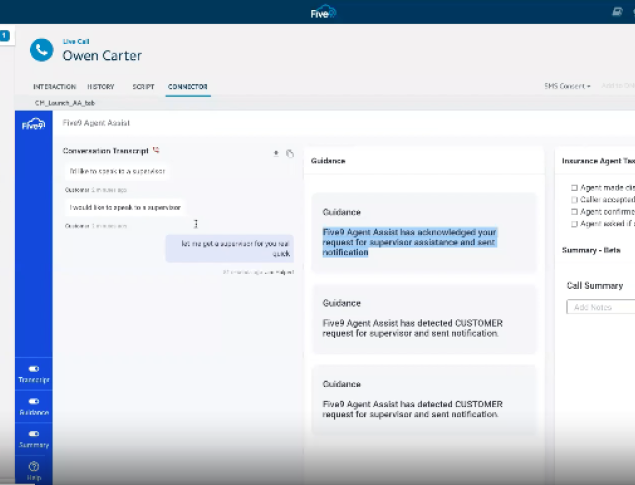Click the Five9 logo in blue sidebar
The width and height of the screenshot is (635, 485).
pos(33,124)
